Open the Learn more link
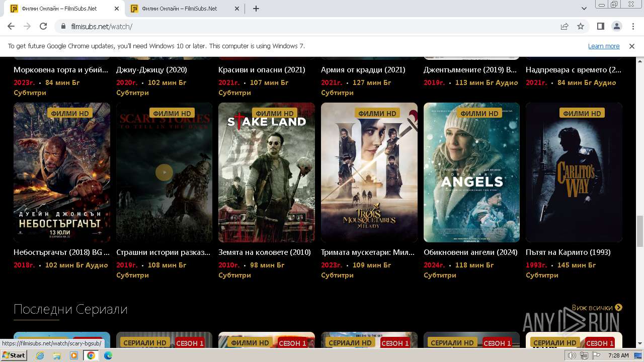 (604, 46)
